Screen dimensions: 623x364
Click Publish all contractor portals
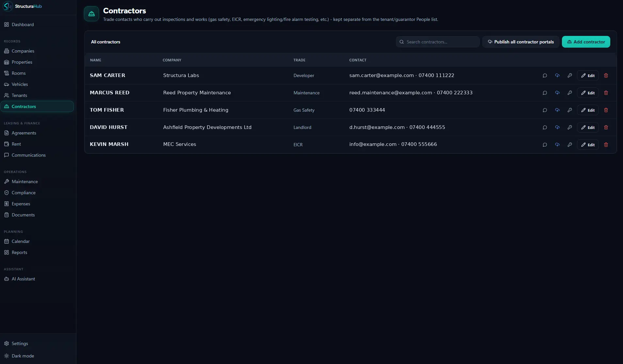[520, 42]
